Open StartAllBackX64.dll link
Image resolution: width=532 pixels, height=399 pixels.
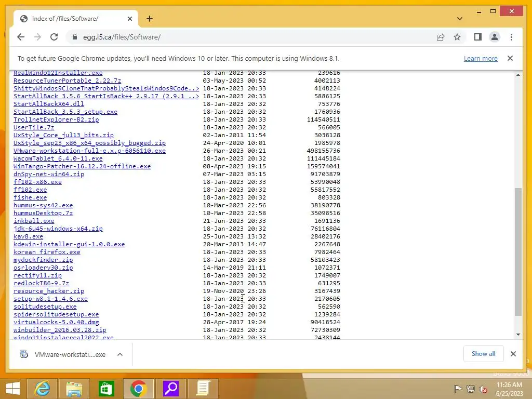pyautogui.click(x=48, y=104)
